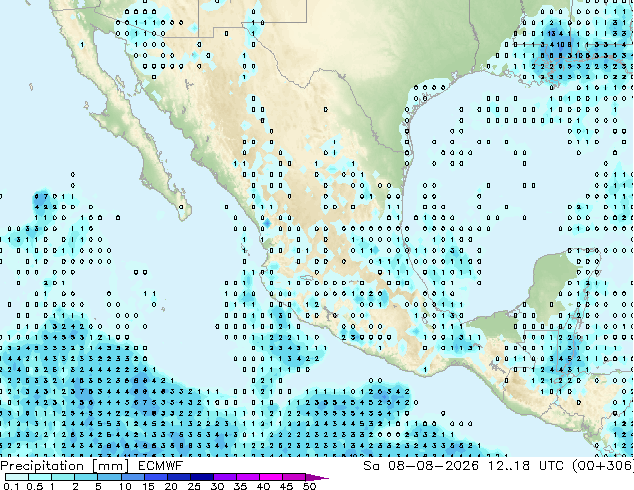Select the 1–2 mm legend color swatch

pyautogui.click(x=63, y=477)
